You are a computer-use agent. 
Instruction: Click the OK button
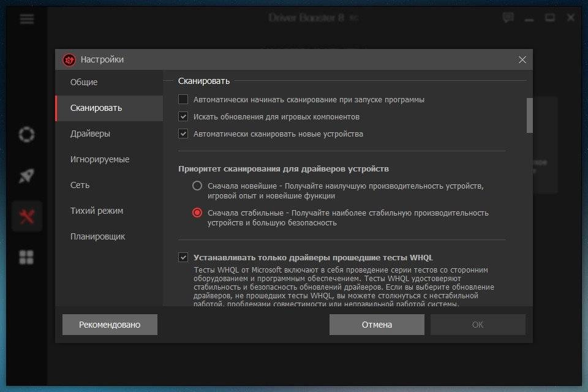[478, 325]
